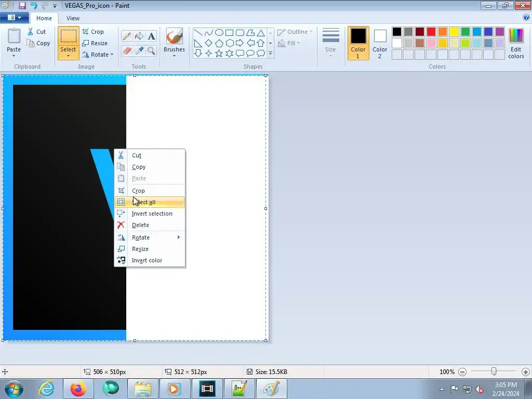Choose the Right arrow shape
The image size is (532, 399).
click(240, 43)
